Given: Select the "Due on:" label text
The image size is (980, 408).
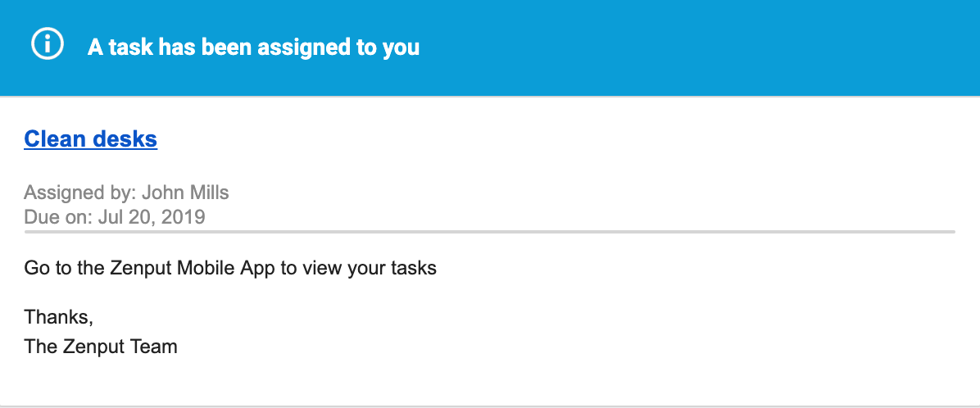Looking at the screenshot, I should (58, 217).
